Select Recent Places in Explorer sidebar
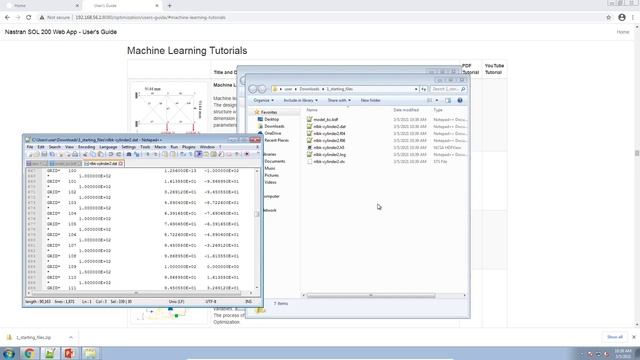Image resolution: width=640 pixels, height=360 pixels. pos(276,140)
